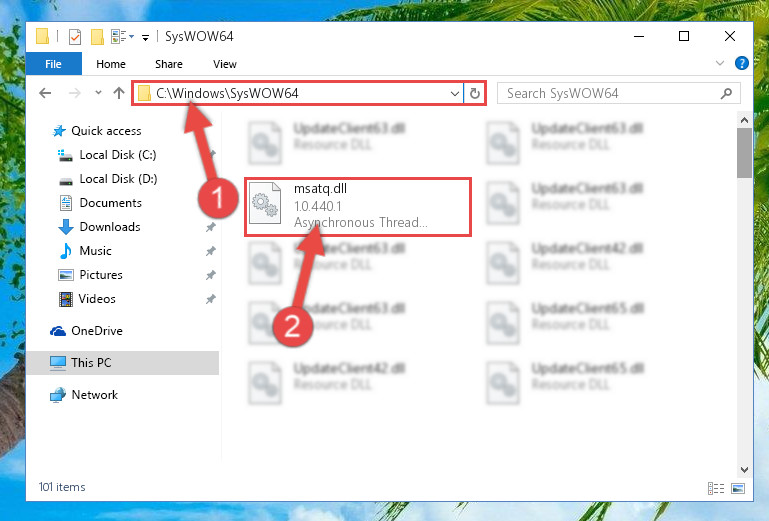Screen dimensions: 769x521
Task: Click the pin icon next to Music
Action: point(211,251)
